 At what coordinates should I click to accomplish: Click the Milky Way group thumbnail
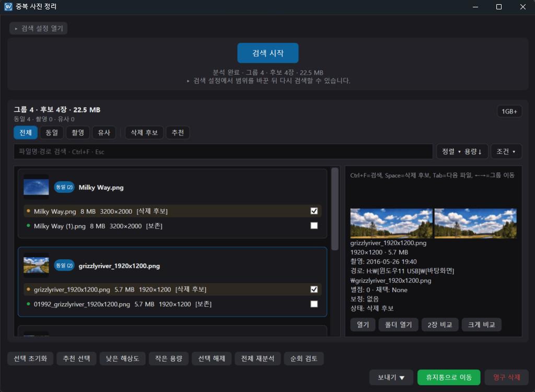coord(36,187)
